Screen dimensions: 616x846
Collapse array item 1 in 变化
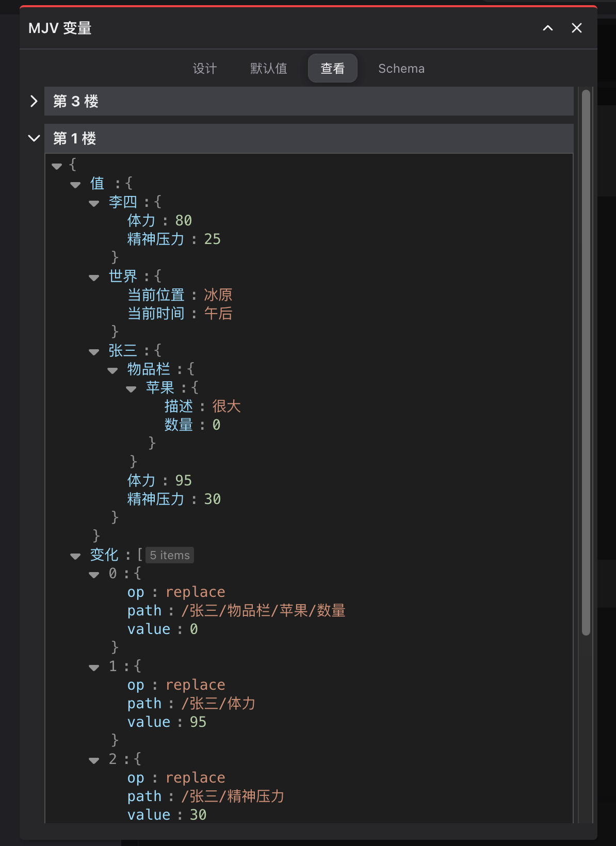click(x=94, y=668)
